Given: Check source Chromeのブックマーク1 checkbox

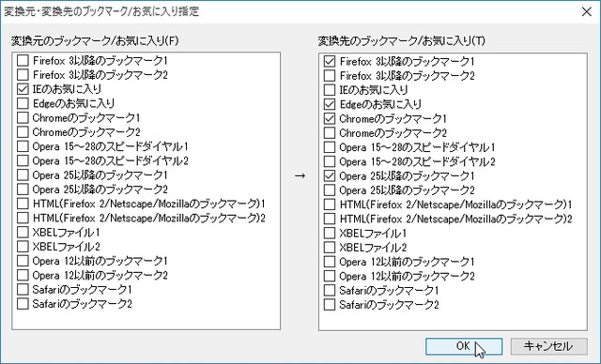Looking at the screenshot, I should [23, 117].
